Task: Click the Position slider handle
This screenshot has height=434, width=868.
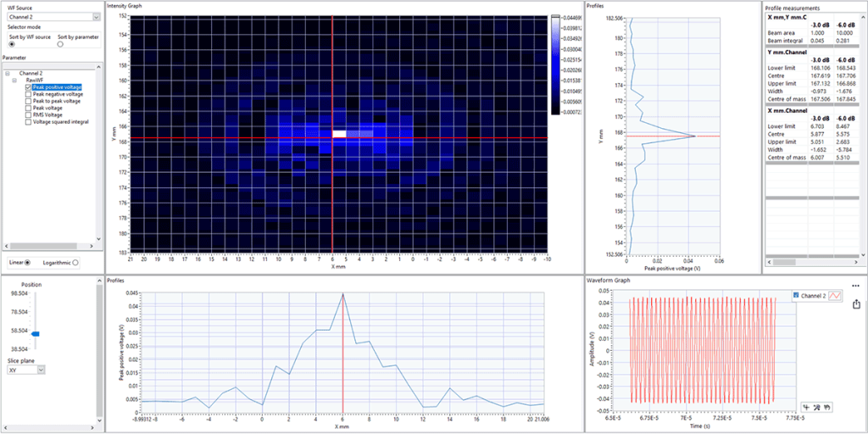Action: click(35, 334)
